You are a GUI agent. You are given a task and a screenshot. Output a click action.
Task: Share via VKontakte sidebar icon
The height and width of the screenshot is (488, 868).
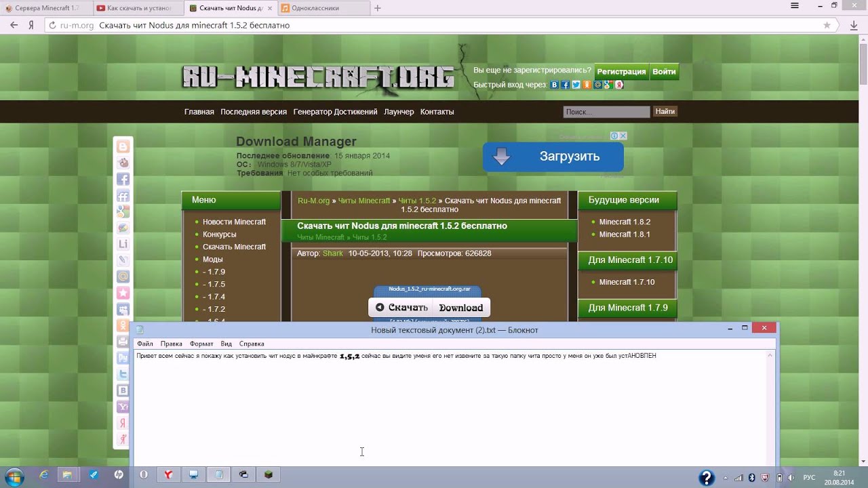point(123,390)
